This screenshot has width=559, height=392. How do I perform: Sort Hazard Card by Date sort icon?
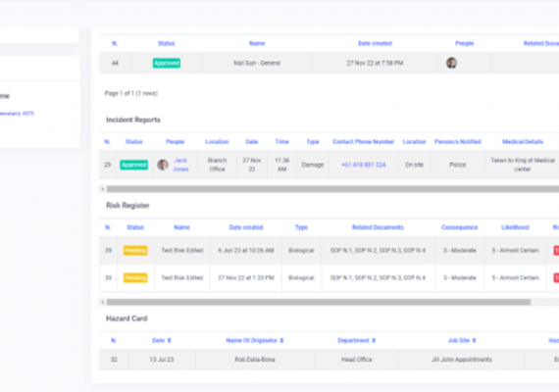(x=169, y=341)
